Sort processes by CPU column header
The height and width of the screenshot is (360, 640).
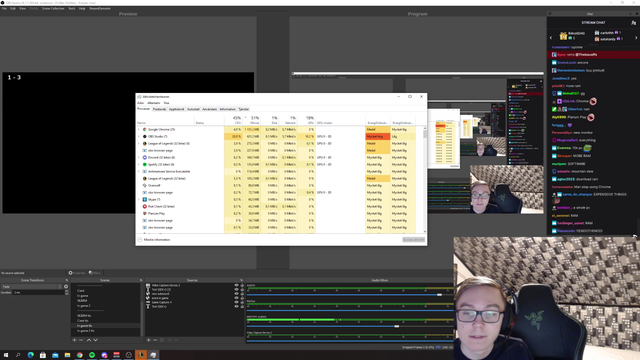tap(233, 120)
